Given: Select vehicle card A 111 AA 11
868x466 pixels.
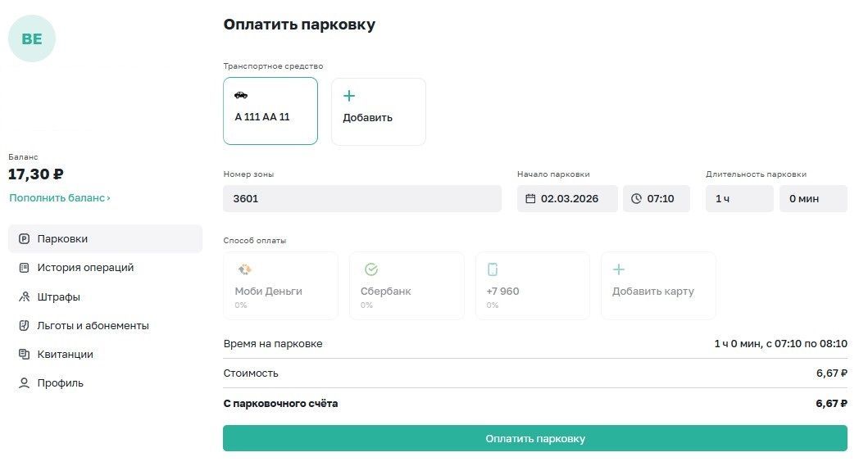Looking at the screenshot, I should pos(270,111).
